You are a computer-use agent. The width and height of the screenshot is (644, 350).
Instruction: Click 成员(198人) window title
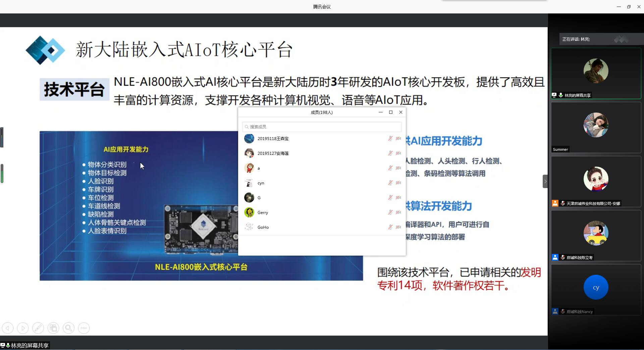tap(322, 113)
